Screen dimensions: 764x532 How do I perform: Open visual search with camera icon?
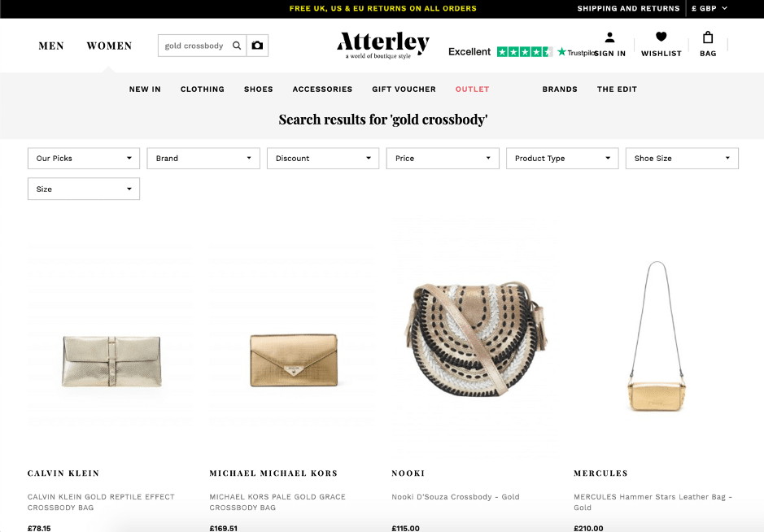(257, 46)
